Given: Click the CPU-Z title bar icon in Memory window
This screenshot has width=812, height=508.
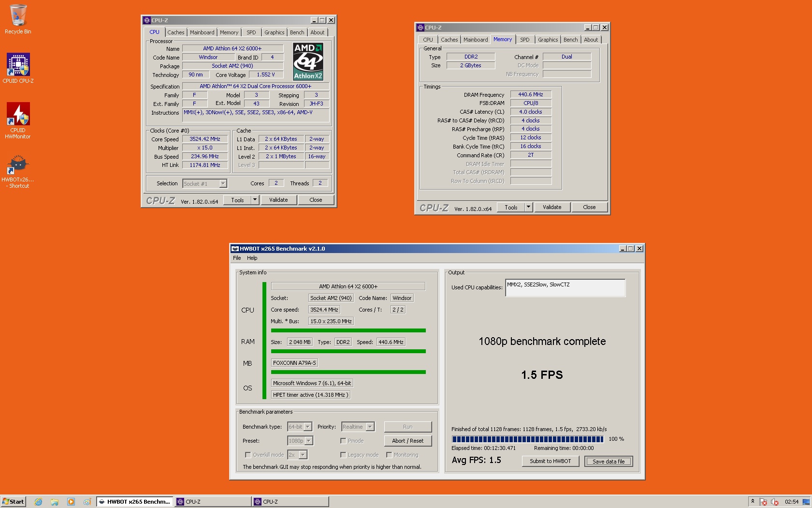Looking at the screenshot, I should coord(420,28).
